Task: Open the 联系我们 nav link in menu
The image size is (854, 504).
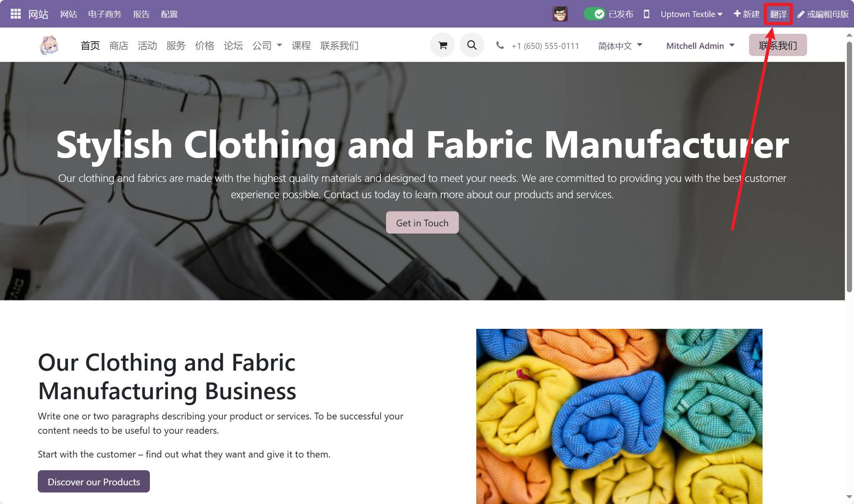Action: [x=339, y=45]
